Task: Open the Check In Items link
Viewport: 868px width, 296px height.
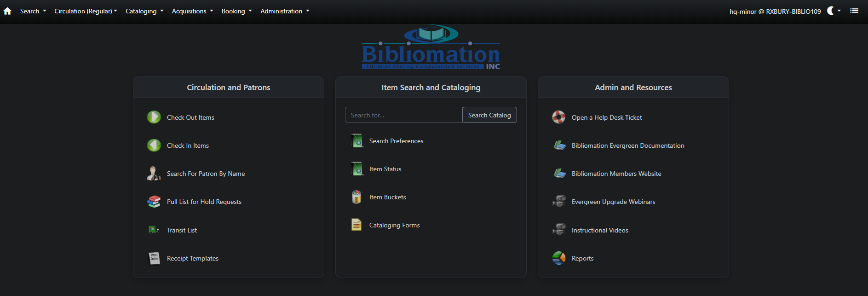Action: (188, 145)
